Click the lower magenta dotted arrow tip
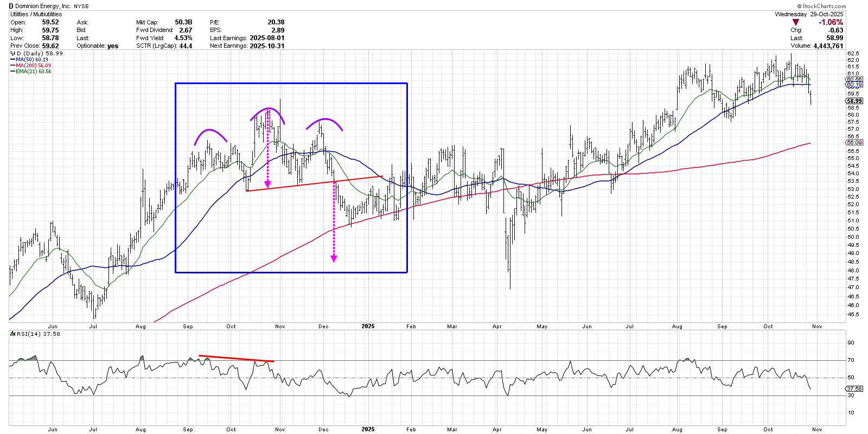 click(x=334, y=259)
